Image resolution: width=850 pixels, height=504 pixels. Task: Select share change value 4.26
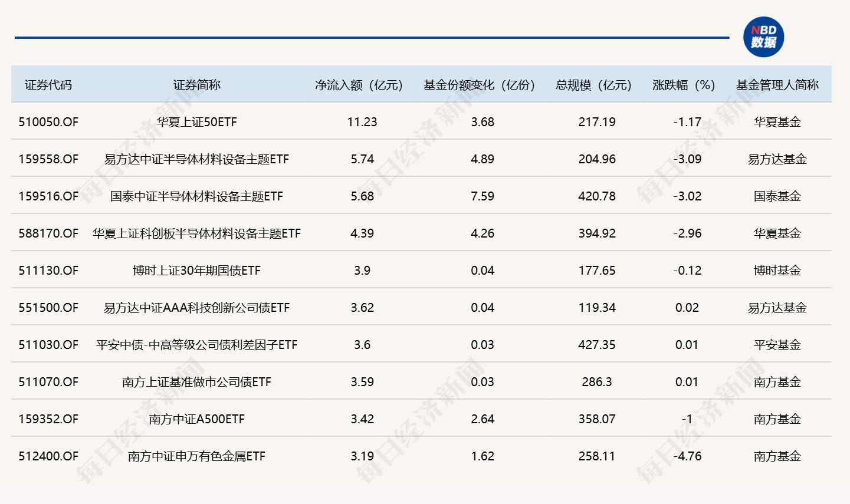[x=483, y=233]
